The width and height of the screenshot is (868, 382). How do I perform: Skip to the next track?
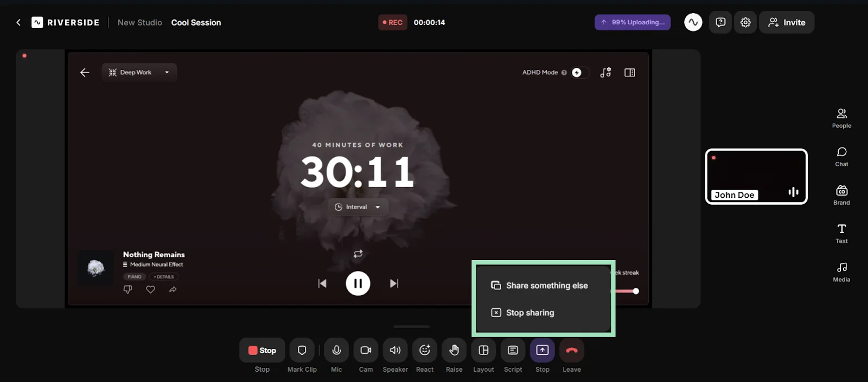tap(394, 283)
